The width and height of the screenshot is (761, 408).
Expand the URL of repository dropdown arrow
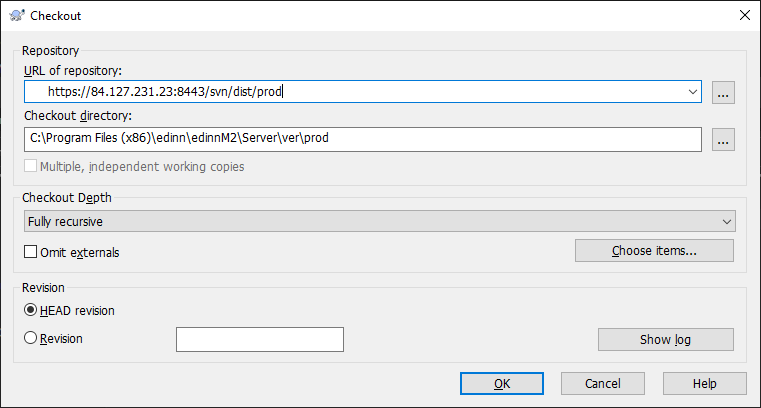point(693,93)
